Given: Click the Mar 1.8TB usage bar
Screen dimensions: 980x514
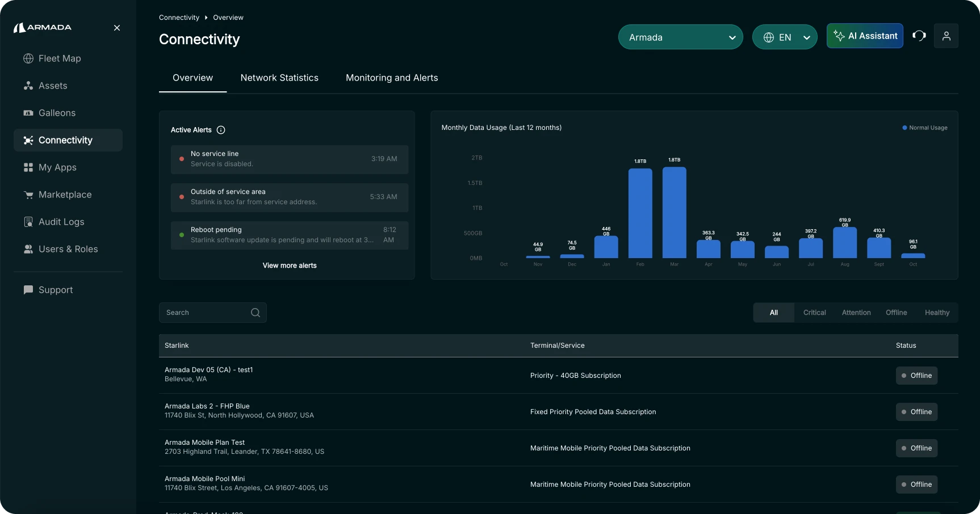Looking at the screenshot, I should click(674, 213).
